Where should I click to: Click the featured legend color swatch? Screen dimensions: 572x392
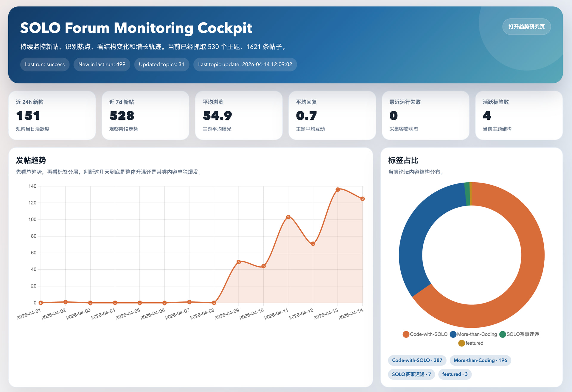coord(461,343)
